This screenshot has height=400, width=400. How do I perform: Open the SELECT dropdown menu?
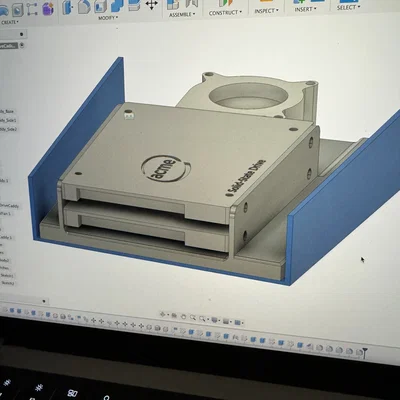(x=348, y=7)
